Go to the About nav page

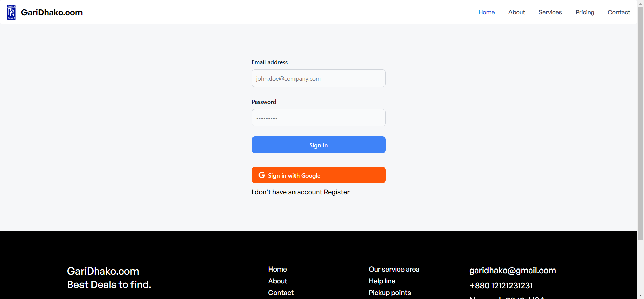[517, 12]
